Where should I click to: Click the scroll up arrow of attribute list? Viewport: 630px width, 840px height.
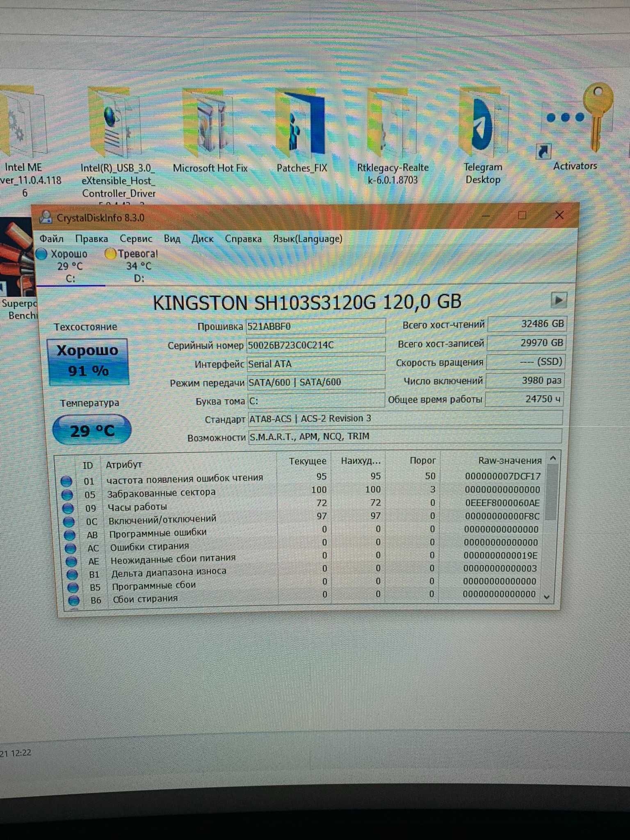tap(553, 459)
